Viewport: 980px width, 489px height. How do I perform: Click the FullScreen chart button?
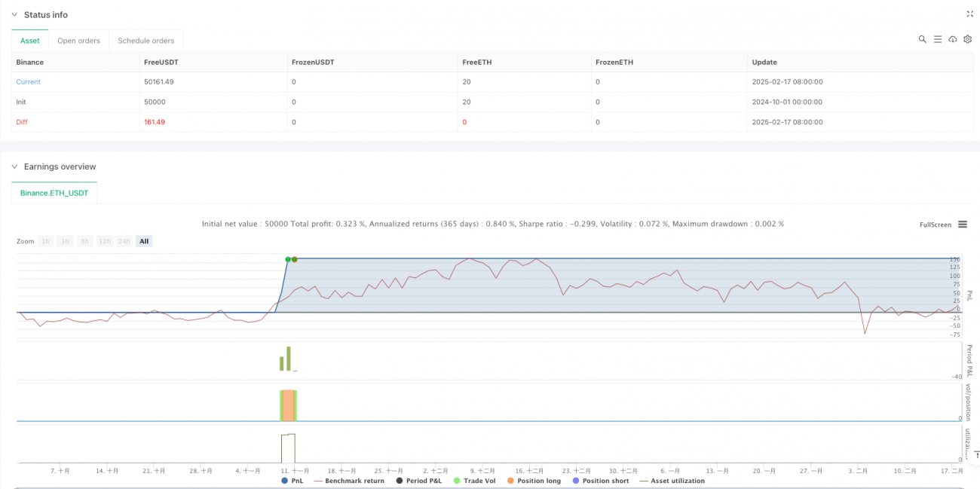[935, 225]
